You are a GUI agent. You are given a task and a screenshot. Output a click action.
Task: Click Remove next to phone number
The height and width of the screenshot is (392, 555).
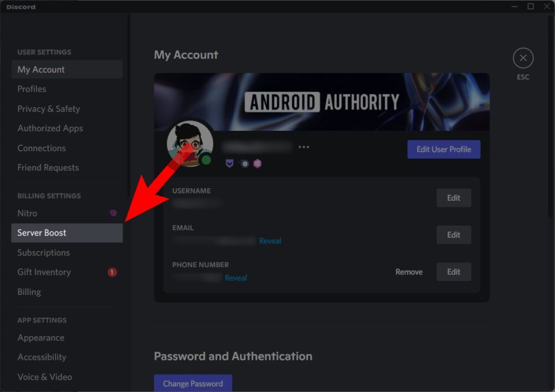[x=409, y=272]
